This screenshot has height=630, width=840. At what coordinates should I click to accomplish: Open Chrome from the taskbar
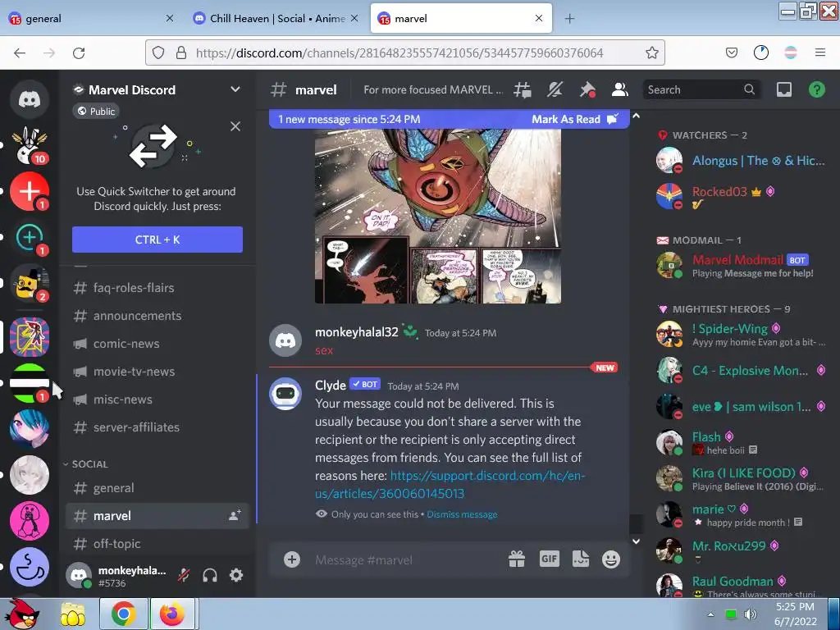tap(123, 614)
